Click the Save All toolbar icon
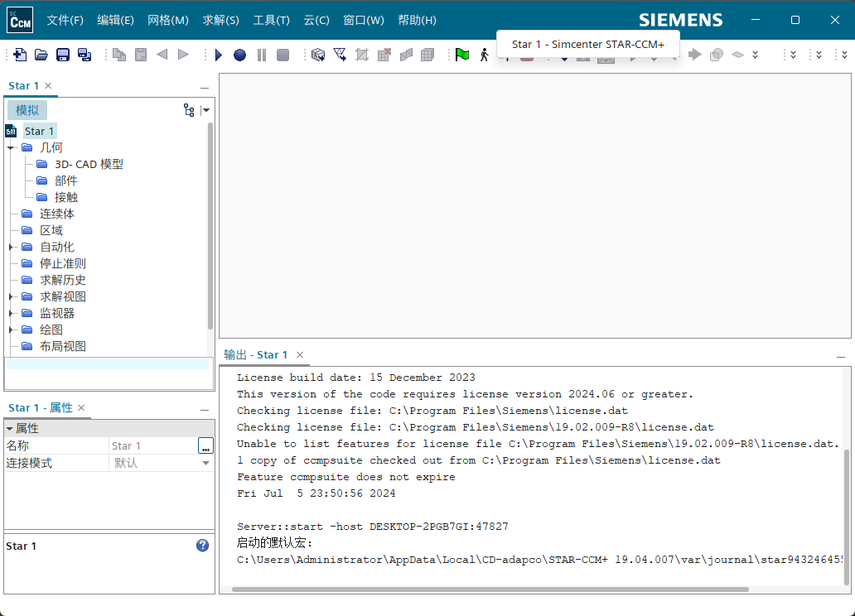Viewport: 855px width, 616px height. (84, 55)
